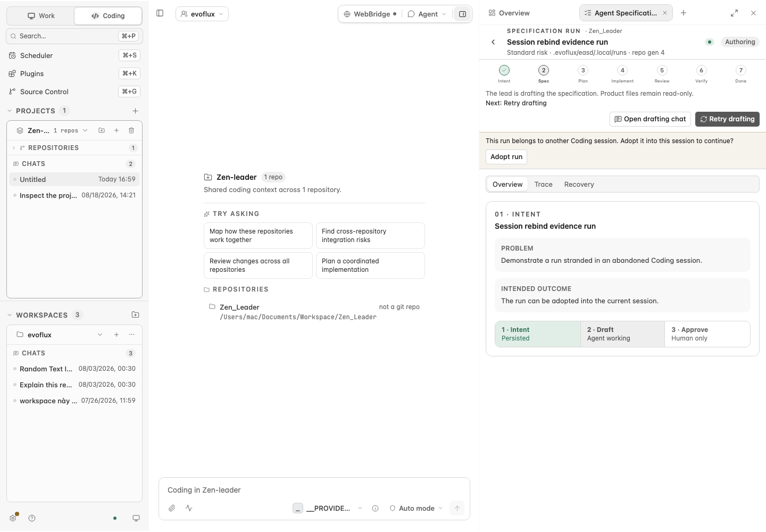Click the Adopt run button
The image size is (766, 532).
coord(506,156)
